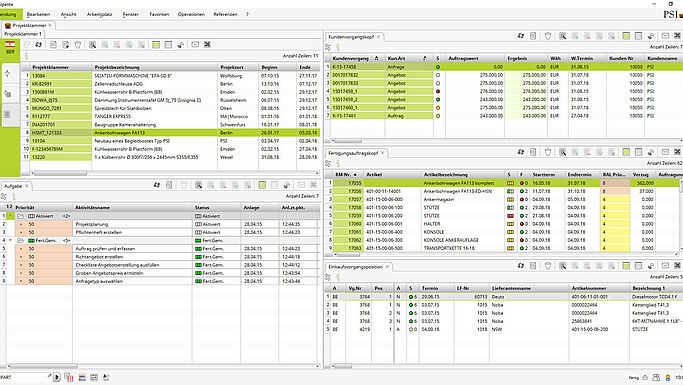Image resolution: width=683 pixels, height=385 pixels.
Task: Click refresh icon in Projektklammer toolbar
Action: 39,45
